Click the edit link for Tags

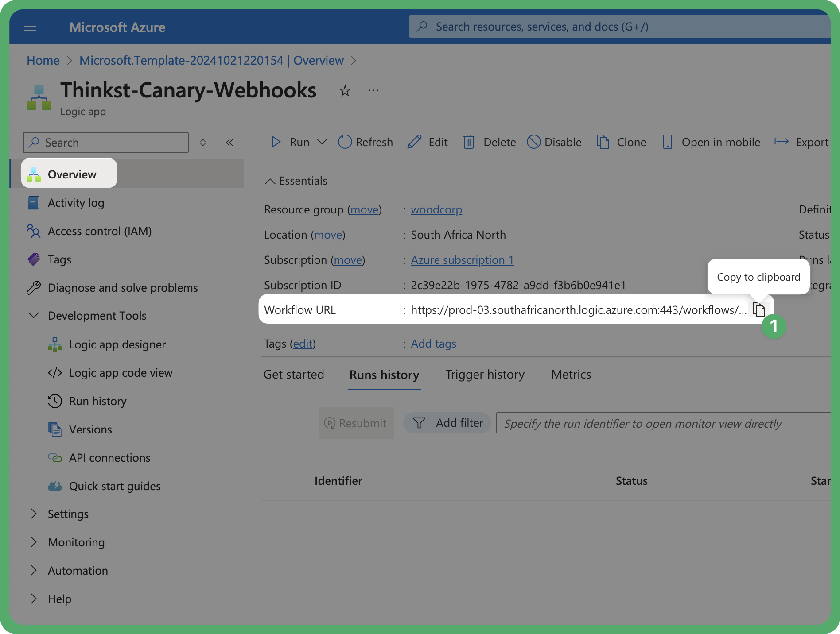(303, 344)
